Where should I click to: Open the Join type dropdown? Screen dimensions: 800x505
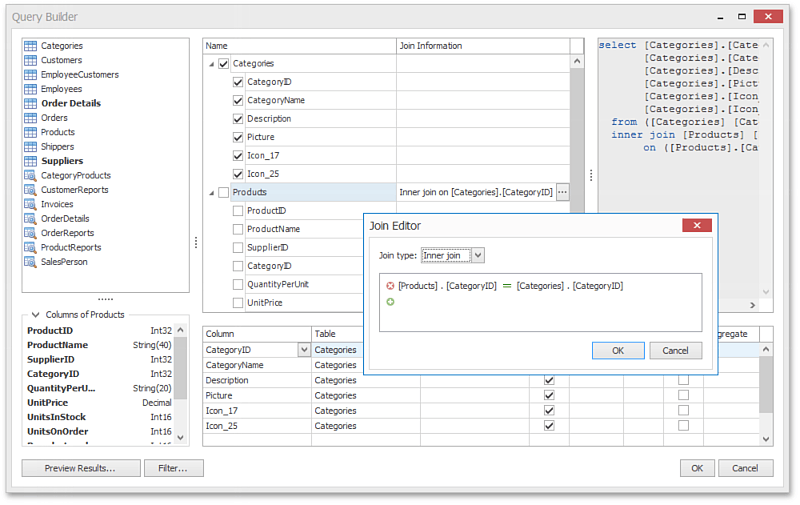pyautogui.click(x=478, y=256)
